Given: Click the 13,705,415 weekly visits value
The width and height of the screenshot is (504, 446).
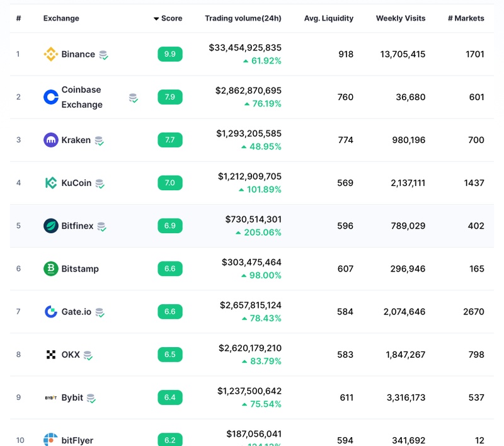Looking at the screenshot, I should [403, 54].
